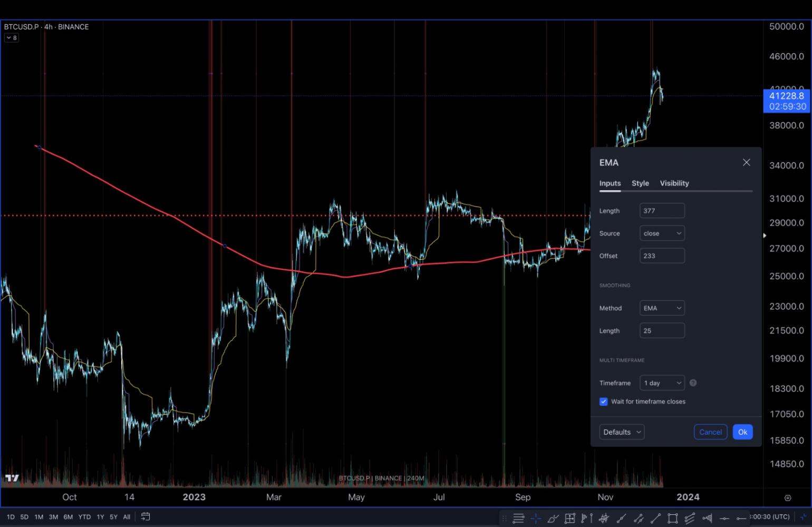The height and width of the screenshot is (527, 812).
Task: Open the Go to date calendar icon
Action: 146,517
